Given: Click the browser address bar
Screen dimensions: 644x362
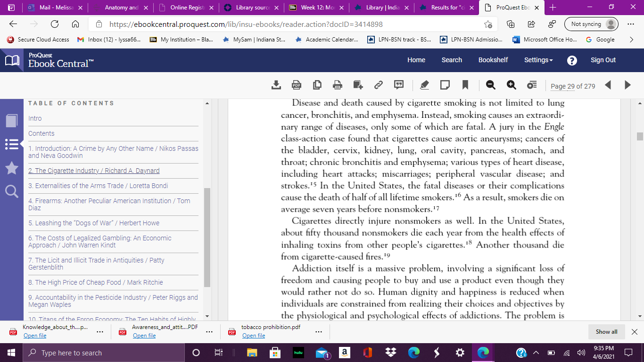Looking at the screenshot, I should pos(292,24).
